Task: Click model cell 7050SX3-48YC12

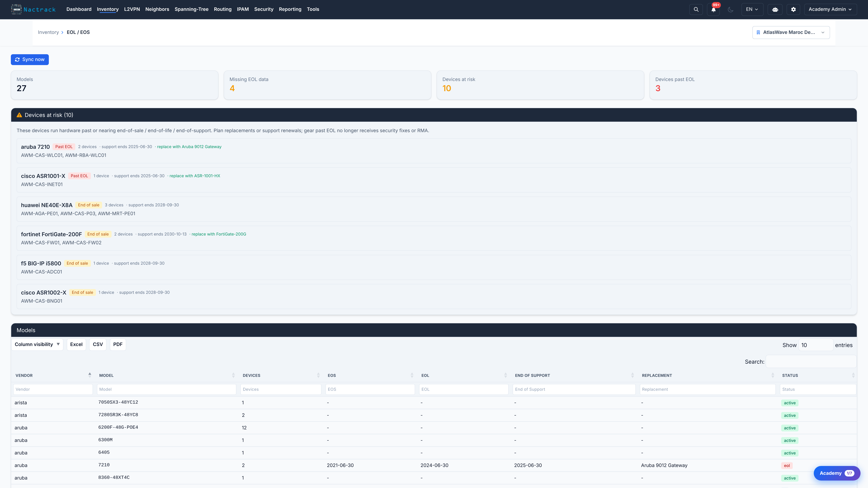Action: 118,402
